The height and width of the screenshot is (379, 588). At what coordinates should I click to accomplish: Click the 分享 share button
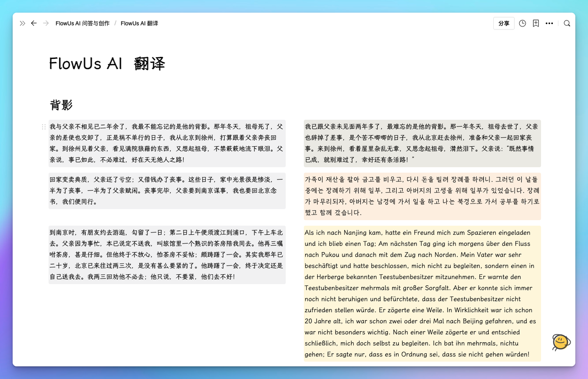coord(503,23)
